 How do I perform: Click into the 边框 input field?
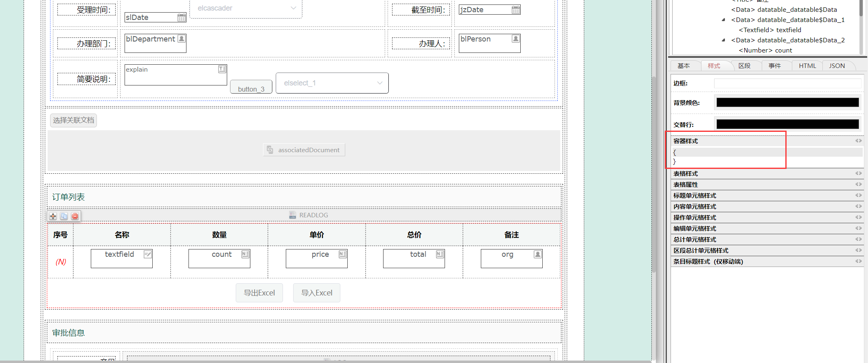[x=788, y=83]
